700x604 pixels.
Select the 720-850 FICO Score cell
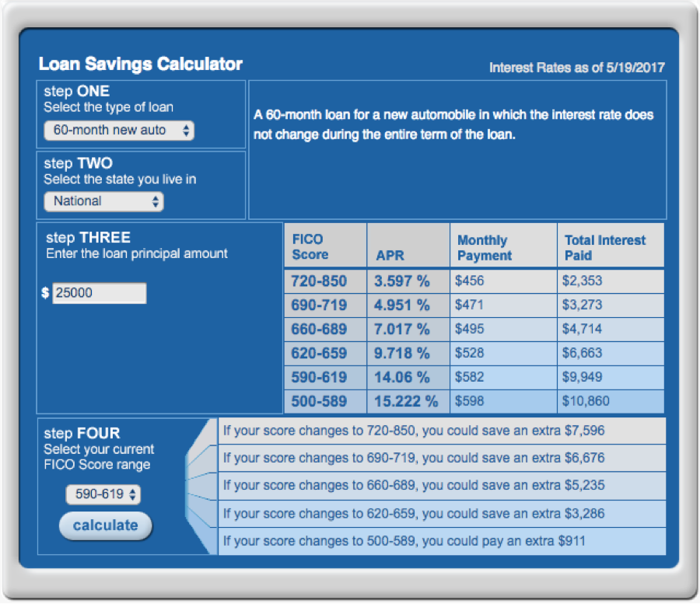coord(325,281)
